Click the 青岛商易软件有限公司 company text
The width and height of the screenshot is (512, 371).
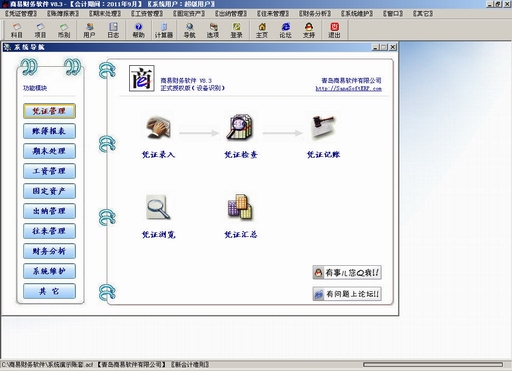(351, 80)
